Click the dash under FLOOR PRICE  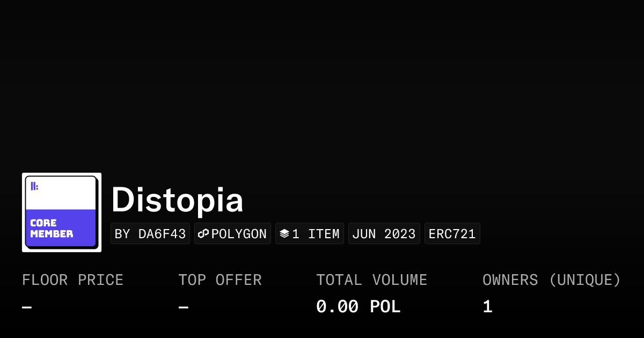pos(27,307)
